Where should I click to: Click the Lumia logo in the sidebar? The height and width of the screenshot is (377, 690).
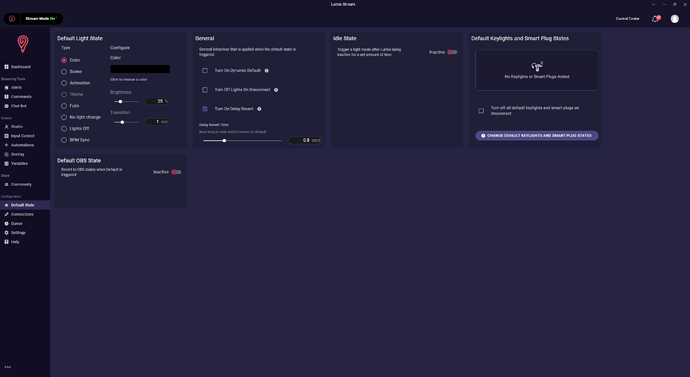tap(22, 44)
